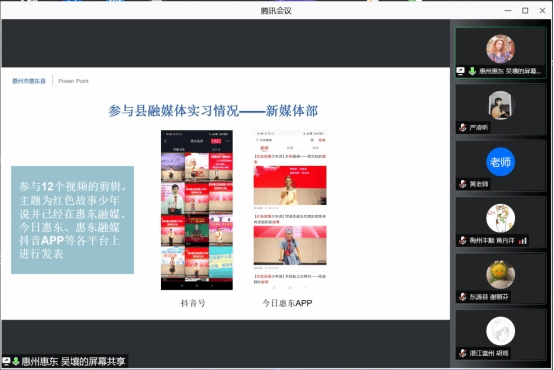Click the network signal bars on 梅州丰顺 tile

(523, 241)
